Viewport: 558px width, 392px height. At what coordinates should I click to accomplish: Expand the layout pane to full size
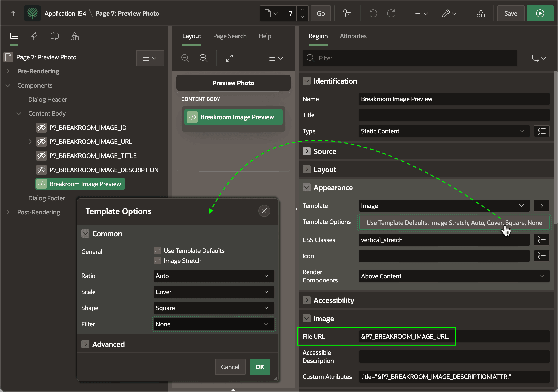pos(229,58)
